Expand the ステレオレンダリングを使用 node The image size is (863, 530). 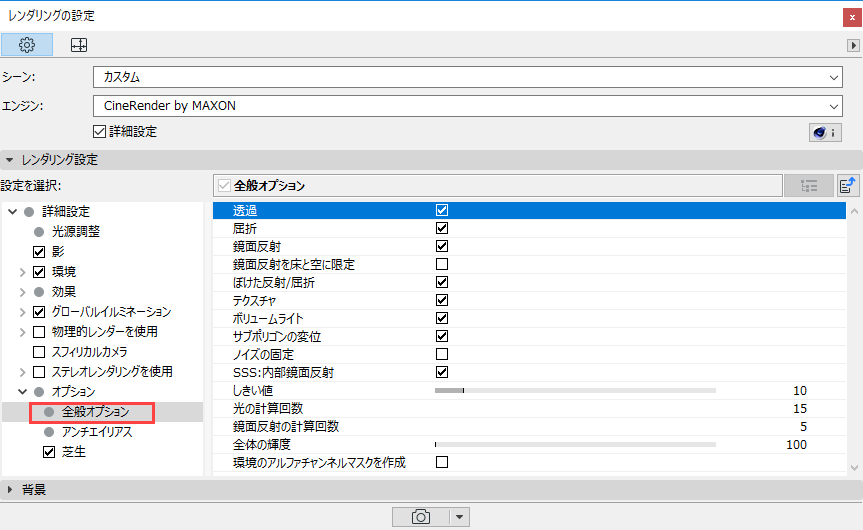[23, 372]
